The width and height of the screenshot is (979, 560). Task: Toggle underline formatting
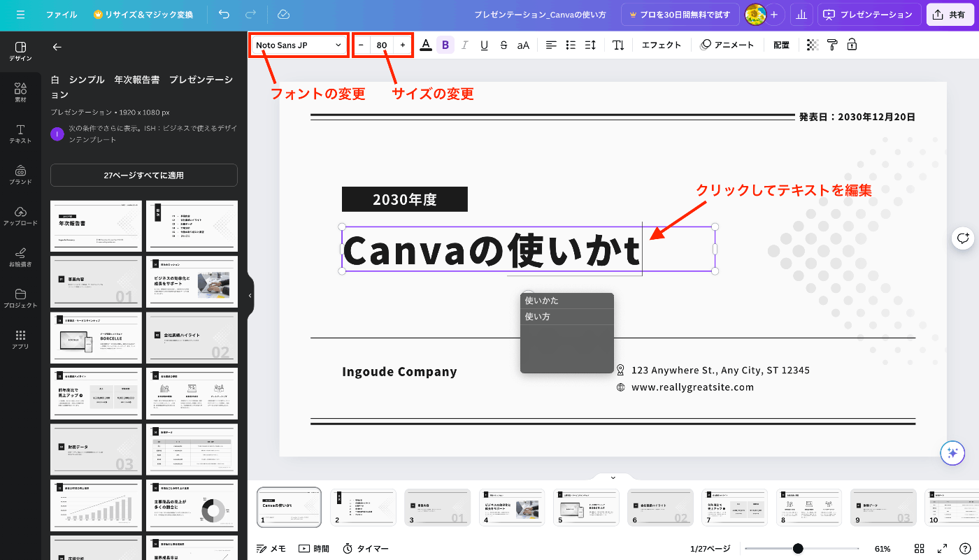click(x=484, y=45)
